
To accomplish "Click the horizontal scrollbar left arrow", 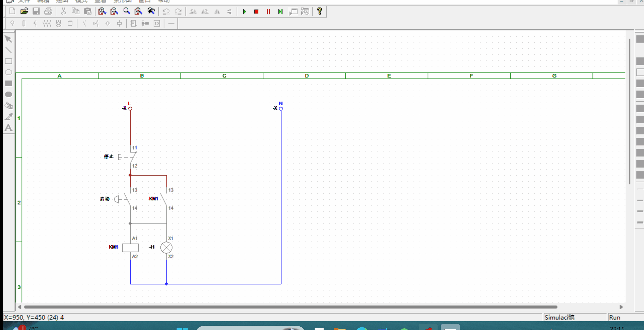I will click(19, 307).
